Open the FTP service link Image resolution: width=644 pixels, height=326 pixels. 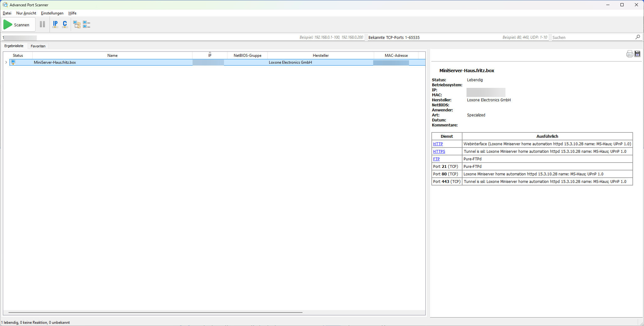click(436, 159)
